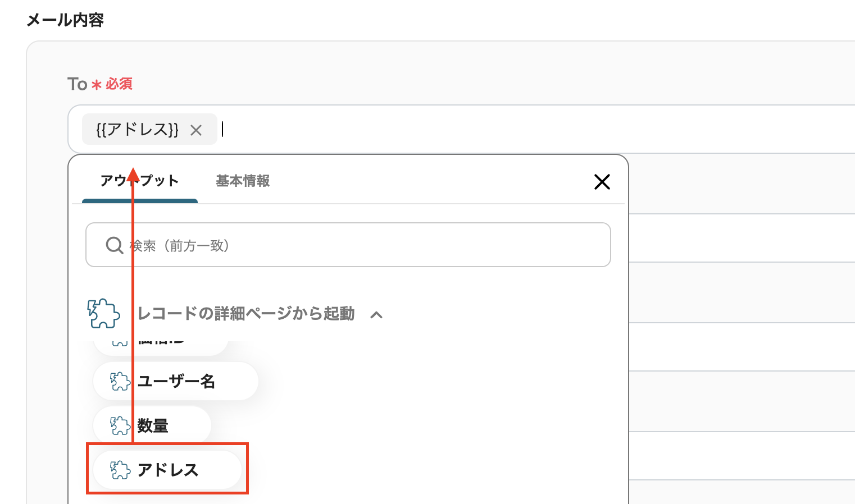Viewport: 855px width, 504px height.
Task: Collapse the レコードの詳細ページから起動 chevron
Action: click(376, 315)
